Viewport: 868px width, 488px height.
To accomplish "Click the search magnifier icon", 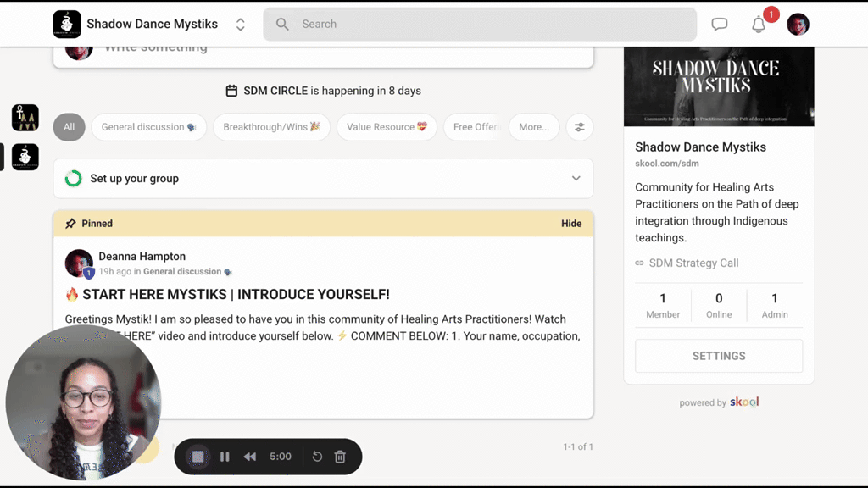I will (282, 24).
